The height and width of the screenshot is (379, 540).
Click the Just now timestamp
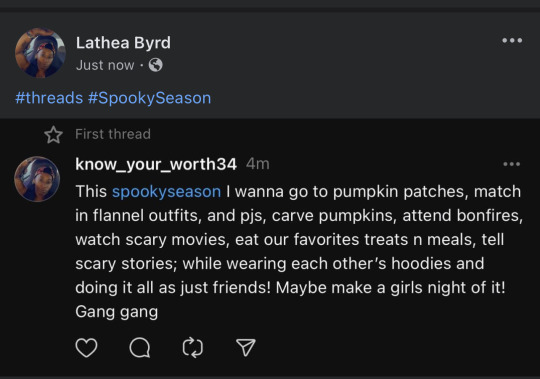(x=105, y=65)
